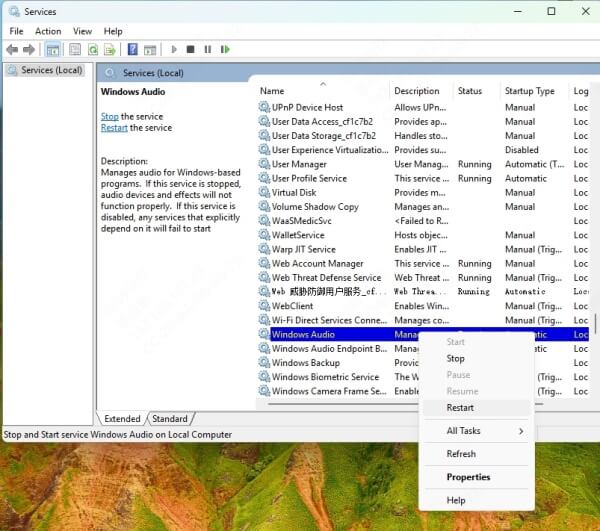
Task: Click gear icon beside Virtual Disk
Action: coord(264,192)
